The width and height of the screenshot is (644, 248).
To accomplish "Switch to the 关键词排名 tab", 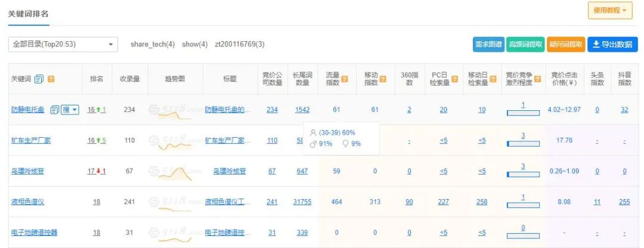I will click(x=29, y=14).
